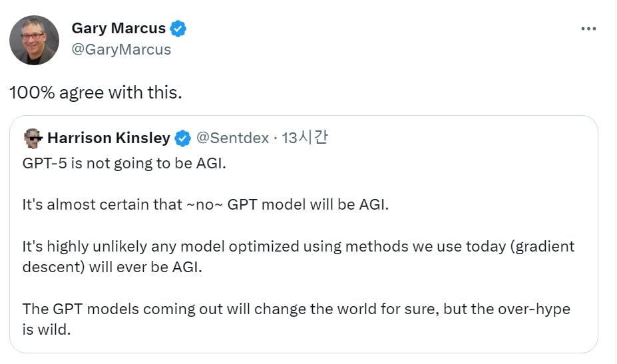Image resolution: width=617 pixels, height=364 pixels.
Task: Open the three-dot more options menu
Action: pyautogui.click(x=588, y=29)
